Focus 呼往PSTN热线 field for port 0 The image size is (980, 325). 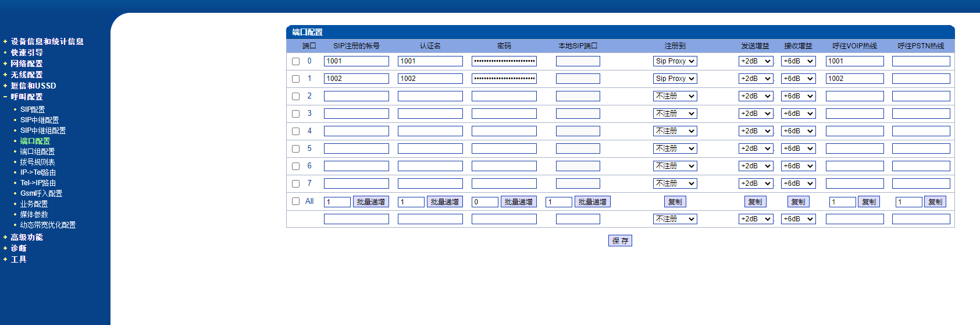click(x=921, y=61)
